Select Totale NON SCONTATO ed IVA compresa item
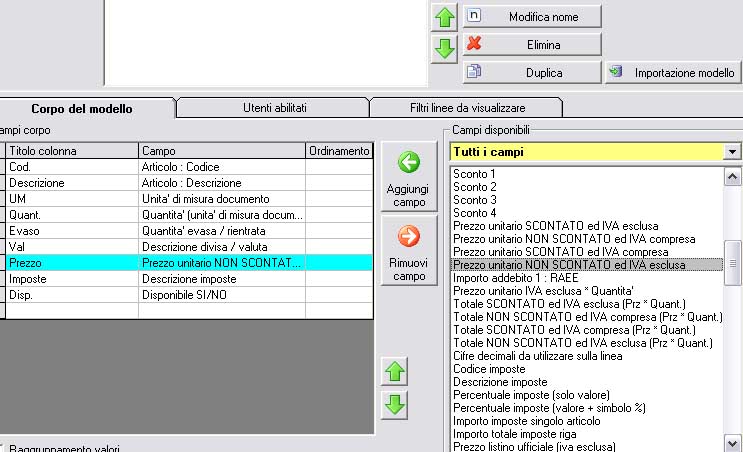Image resolution: width=743 pixels, height=452 pixels. click(x=588, y=317)
